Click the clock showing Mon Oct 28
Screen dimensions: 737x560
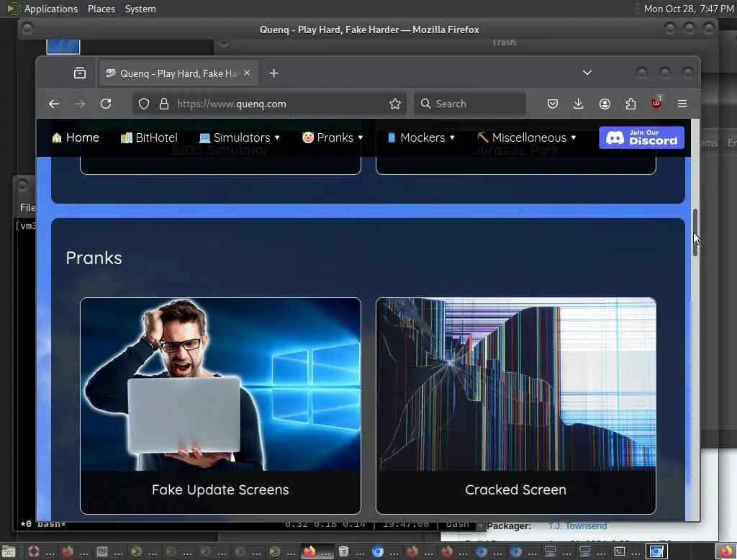click(689, 9)
